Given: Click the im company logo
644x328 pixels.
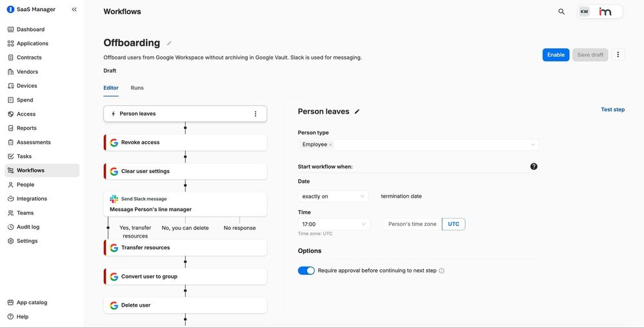Looking at the screenshot, I should click(605, 12).
